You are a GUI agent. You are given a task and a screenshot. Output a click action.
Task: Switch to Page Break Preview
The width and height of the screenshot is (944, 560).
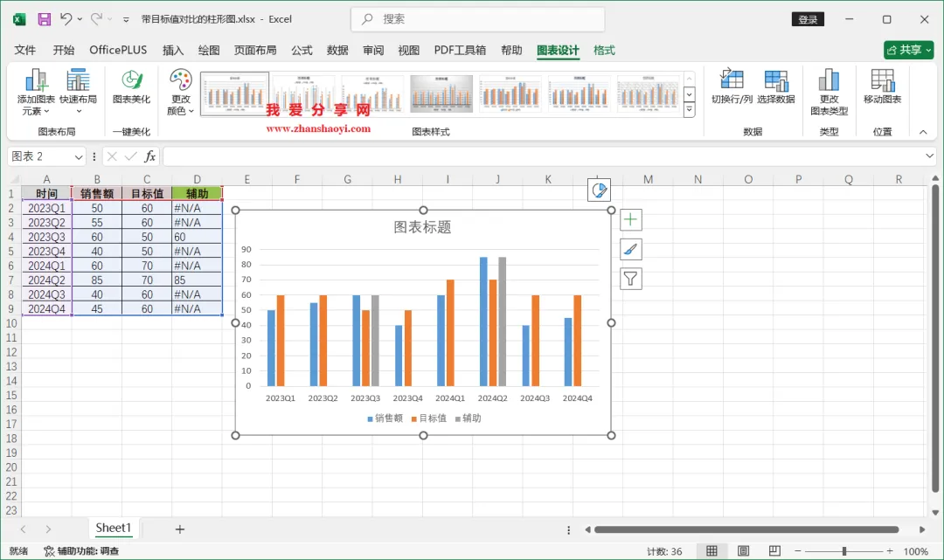click(x=774, y=551)
